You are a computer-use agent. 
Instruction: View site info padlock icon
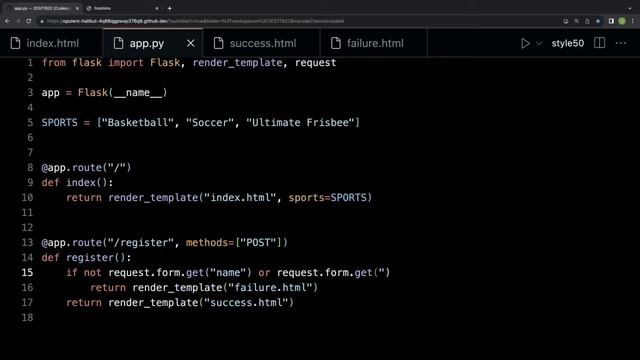pyautogui.click(x=42, y=21)
